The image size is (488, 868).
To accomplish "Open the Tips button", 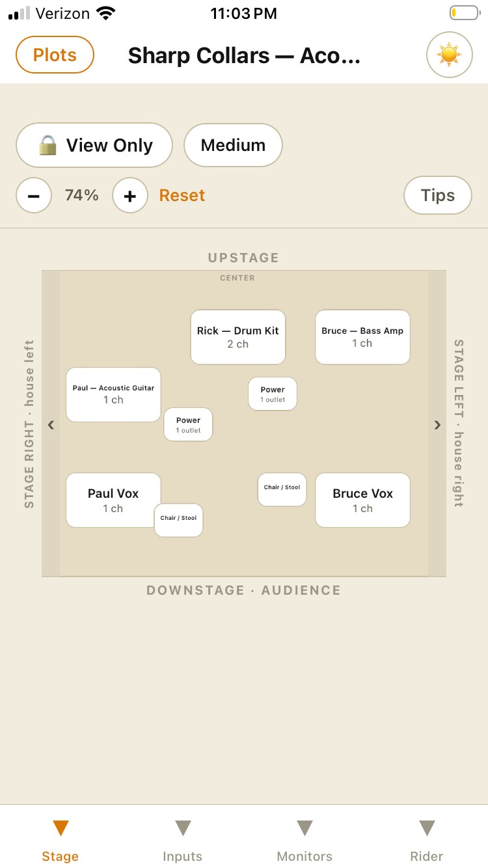I will [437, 195].
